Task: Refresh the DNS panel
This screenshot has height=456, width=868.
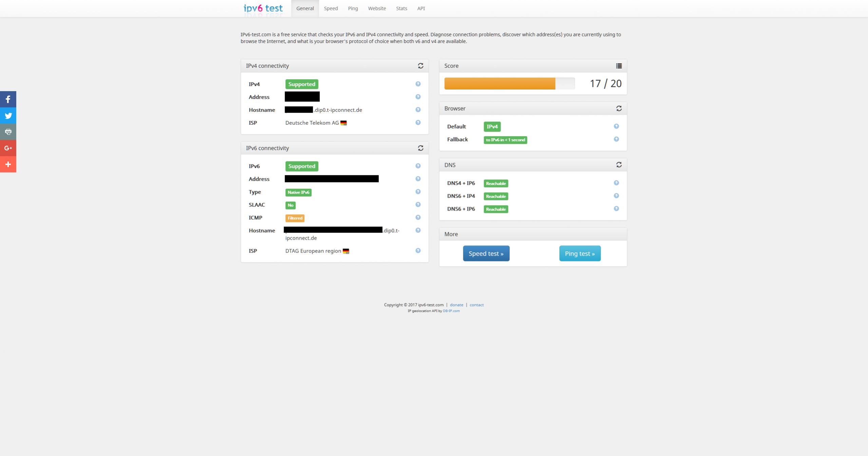Action: click(619, 165)
